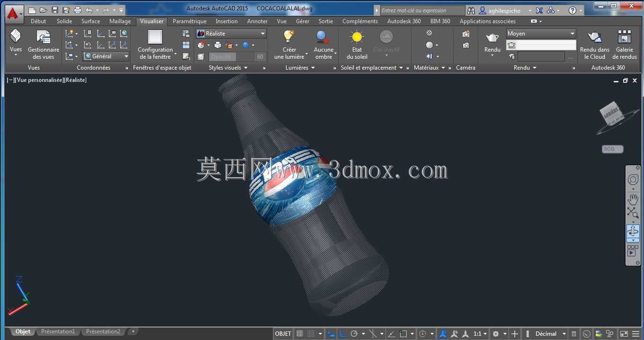644x340 pixels.
Task: Click the keyword search input field
Action: click(x=423, y=10)
